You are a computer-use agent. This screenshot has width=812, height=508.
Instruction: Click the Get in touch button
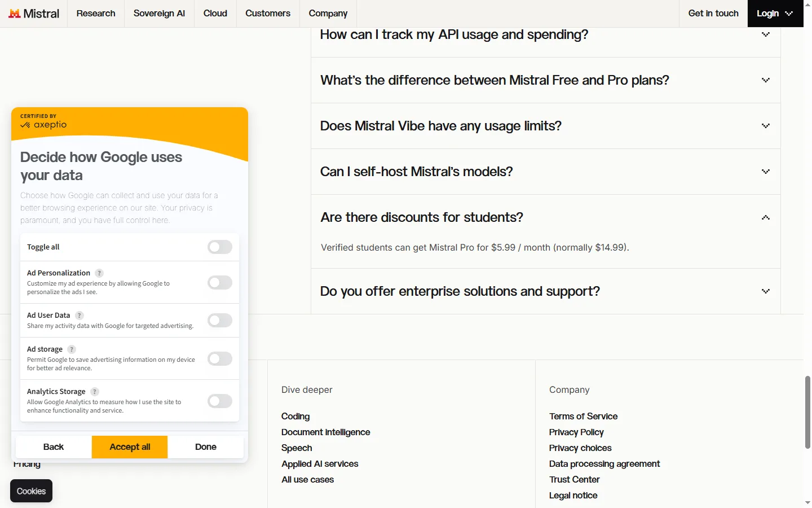tap(713, 14)
